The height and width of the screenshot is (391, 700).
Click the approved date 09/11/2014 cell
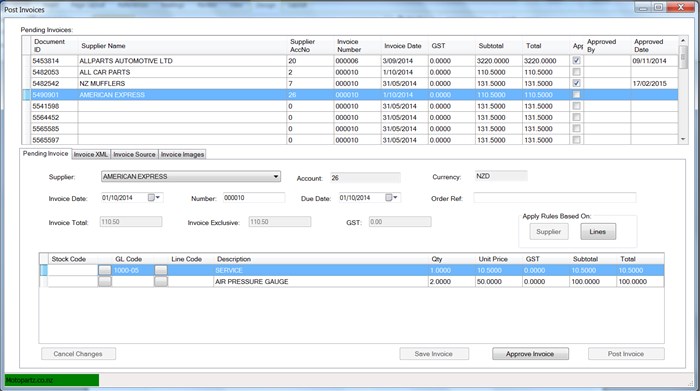tap(654, 61)
